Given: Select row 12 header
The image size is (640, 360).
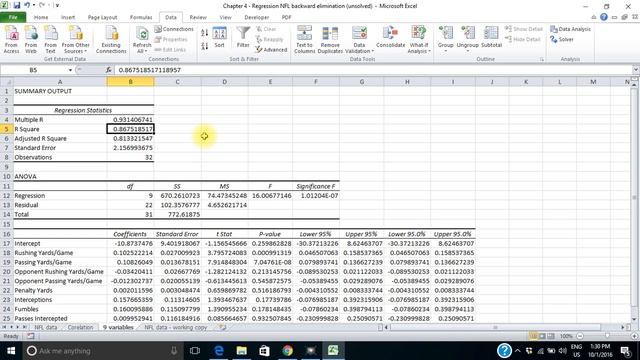Looking at the screenshot, I should click(7, 196).
